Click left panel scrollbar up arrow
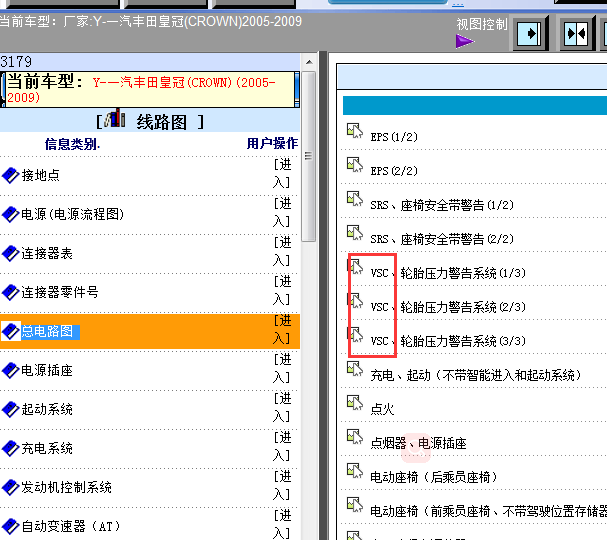This screenshot has width=607, height=540. click(309, 62)
